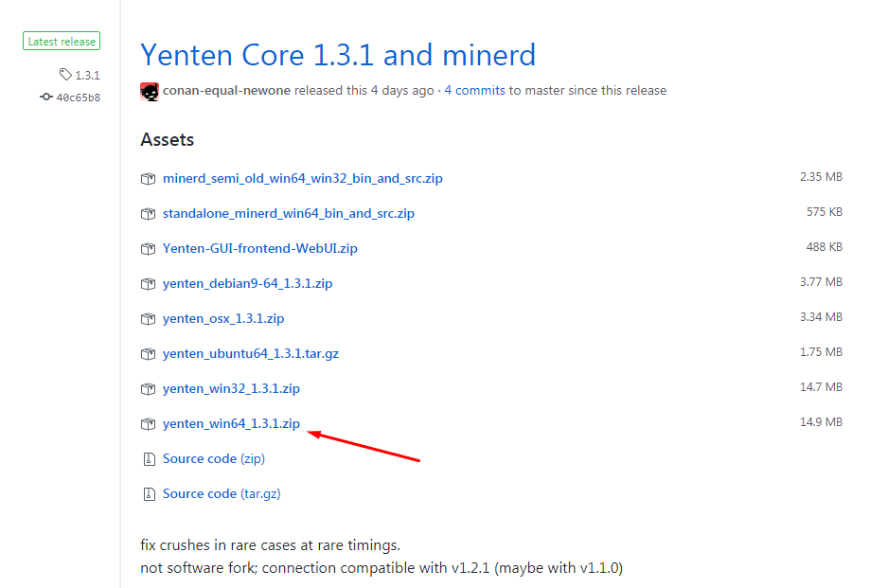Screen dimensions: 870x588
Task: Click the package icon beside minerd_semi_old_win64_win32_bin_and_src.zip
Action: click(148, 179)
